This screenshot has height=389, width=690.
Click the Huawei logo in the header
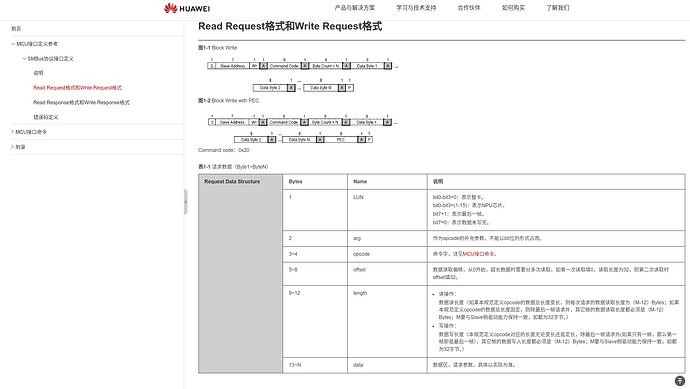point(187,8)
